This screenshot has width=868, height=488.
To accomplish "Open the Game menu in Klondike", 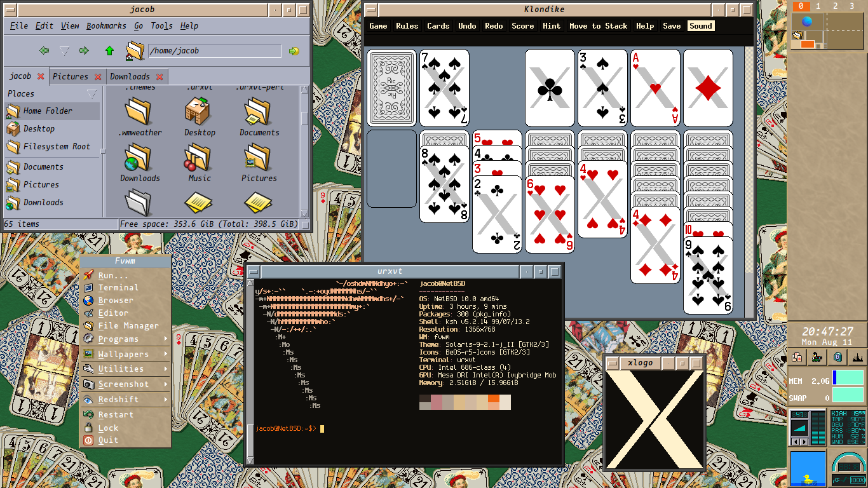I will (x=378, y=26).
